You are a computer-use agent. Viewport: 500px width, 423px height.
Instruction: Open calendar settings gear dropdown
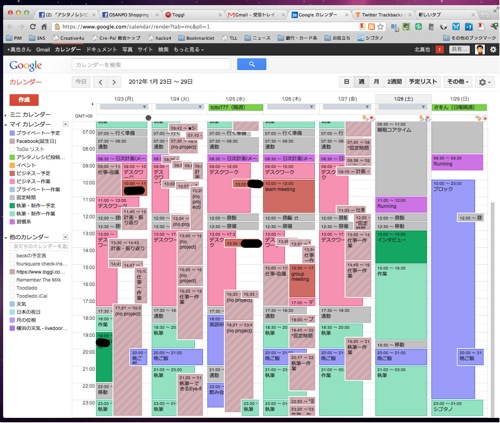(x=484, y=82)
